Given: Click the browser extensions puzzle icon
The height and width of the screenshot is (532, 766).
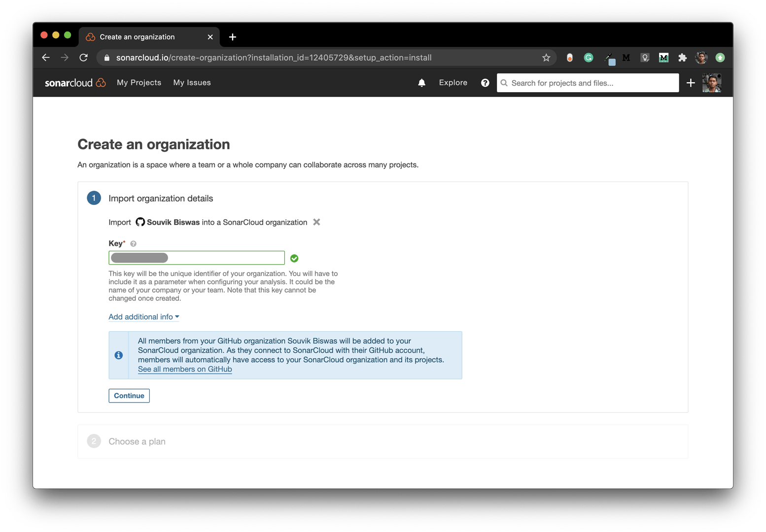Looking at the screenshot, I should 682,58.
